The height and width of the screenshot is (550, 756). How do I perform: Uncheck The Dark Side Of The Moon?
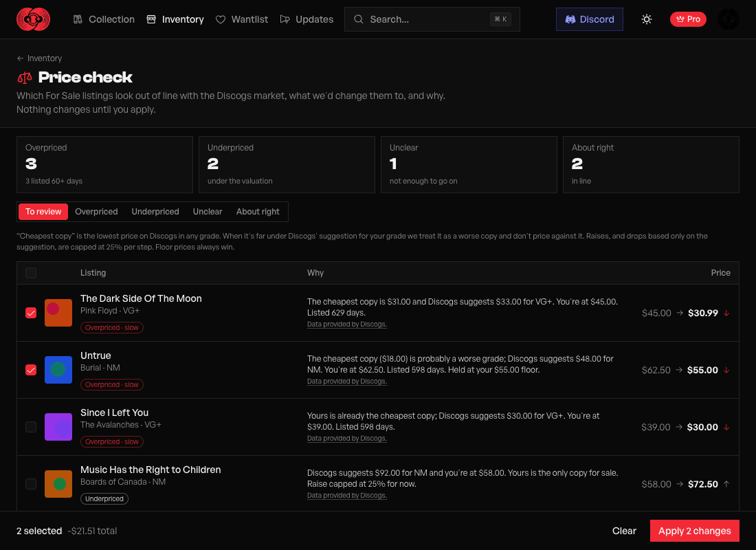coord(31,313)
